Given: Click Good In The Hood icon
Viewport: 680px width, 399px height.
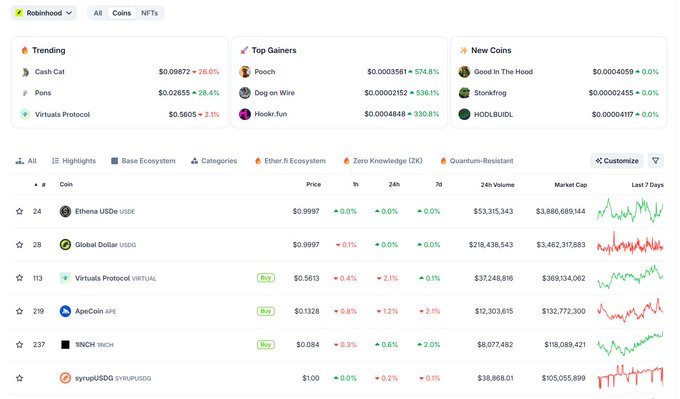Looking at the screenshot, I should (x=464, y=72).
